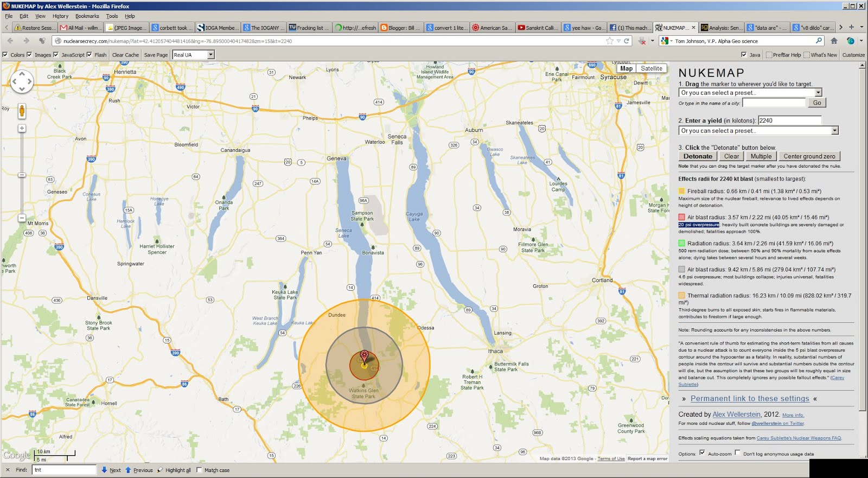
Task: Open the Firefox home page icon
Action: tap(834, 41)
